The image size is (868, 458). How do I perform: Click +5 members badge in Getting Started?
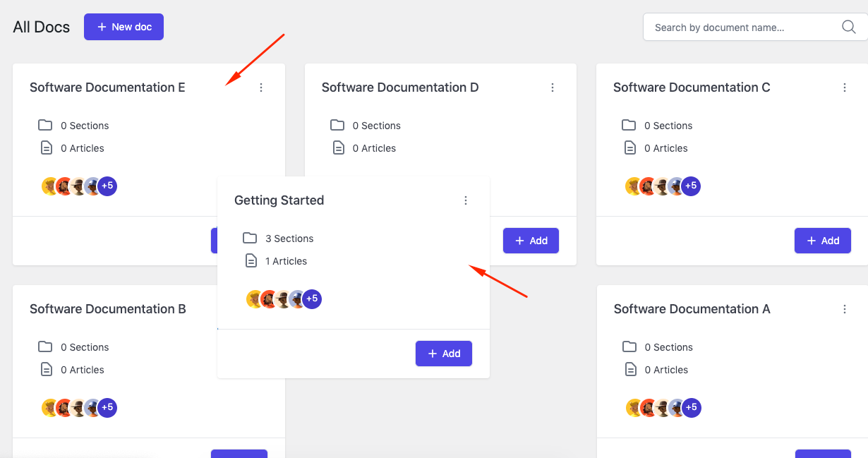[x=312, y=299]
